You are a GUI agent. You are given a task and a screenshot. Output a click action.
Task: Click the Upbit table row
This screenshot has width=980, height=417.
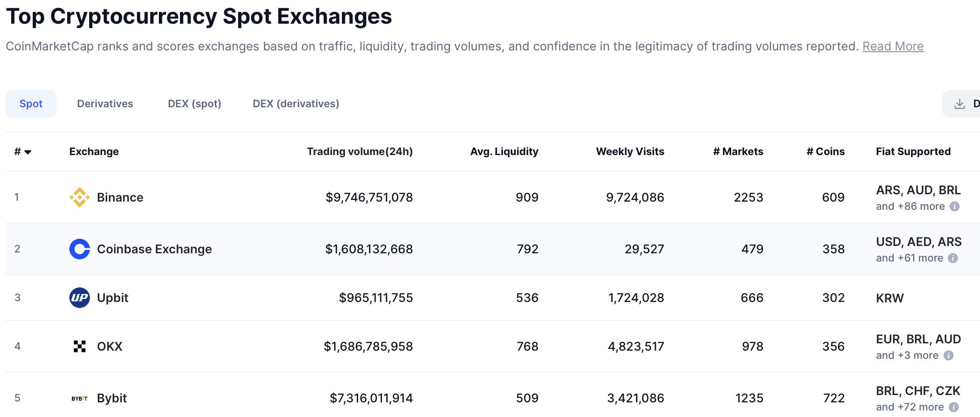474,297
